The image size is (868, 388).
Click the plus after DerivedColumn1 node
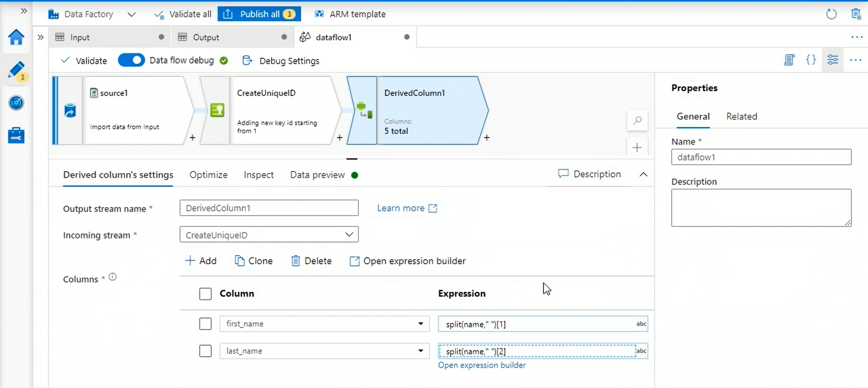(x=486, y=137)
